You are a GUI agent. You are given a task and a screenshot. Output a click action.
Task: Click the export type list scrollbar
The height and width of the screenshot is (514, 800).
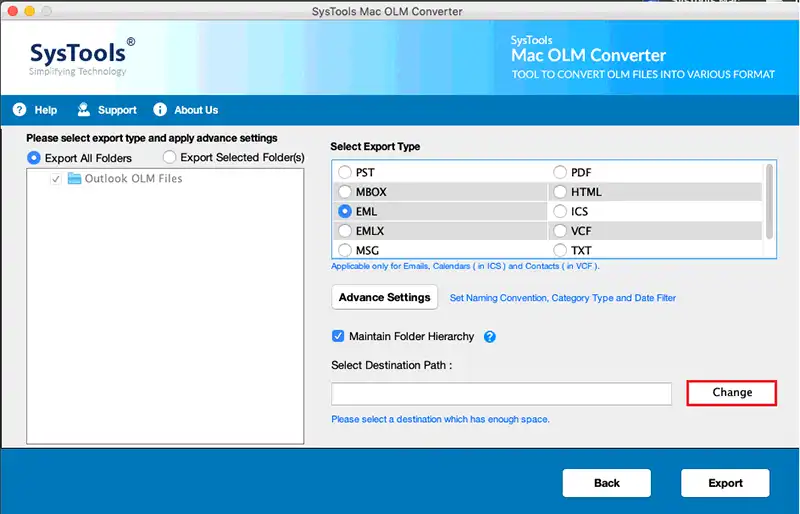[x=769, y=201]
